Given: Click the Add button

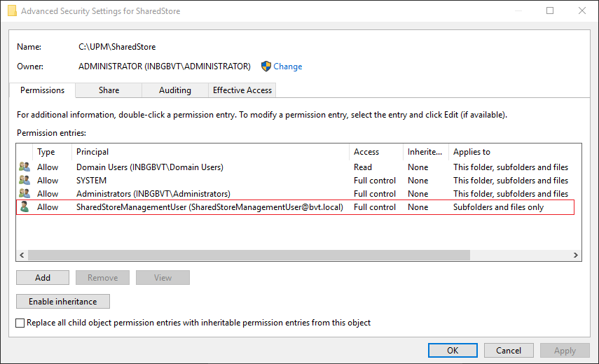Looking at the screenshot, I should pyautogui.click(x=43, y=278).
